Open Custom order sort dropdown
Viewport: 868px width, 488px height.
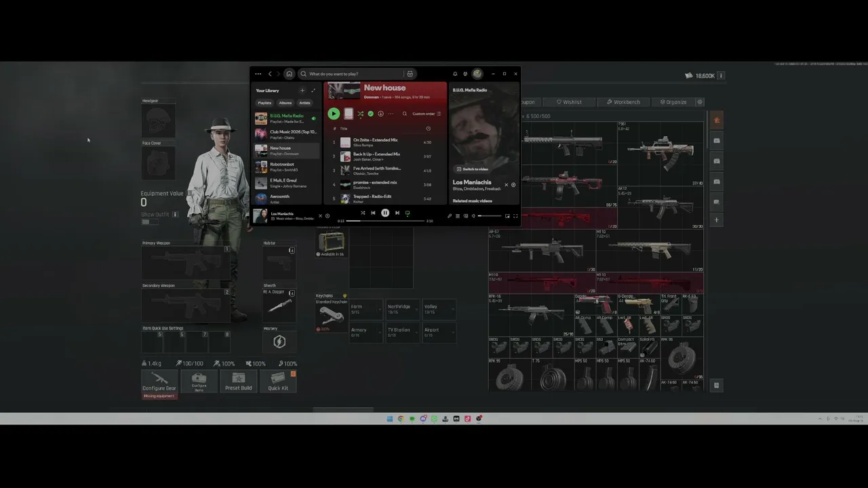click(x=427, y=114)
